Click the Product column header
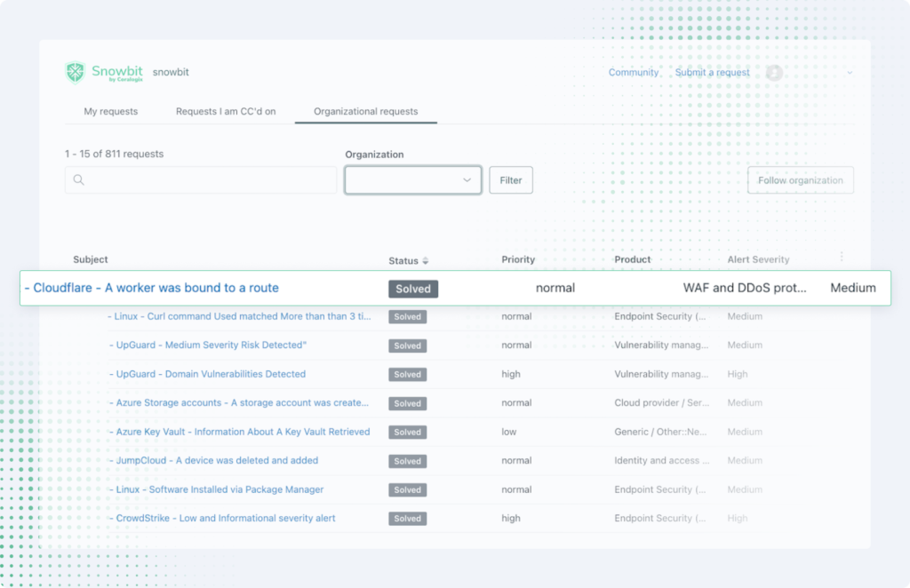Screen dimensions: 910x588 (633, 259)
